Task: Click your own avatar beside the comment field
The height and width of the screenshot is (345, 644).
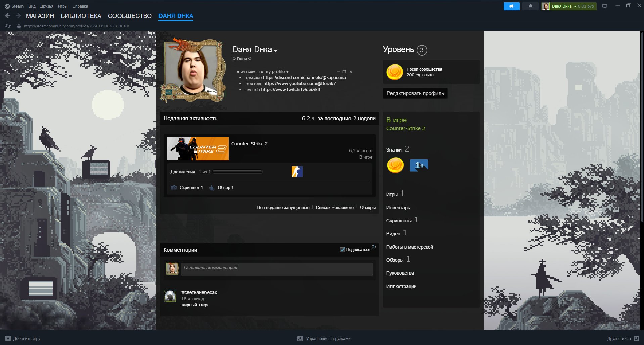Action: point(172,269)
